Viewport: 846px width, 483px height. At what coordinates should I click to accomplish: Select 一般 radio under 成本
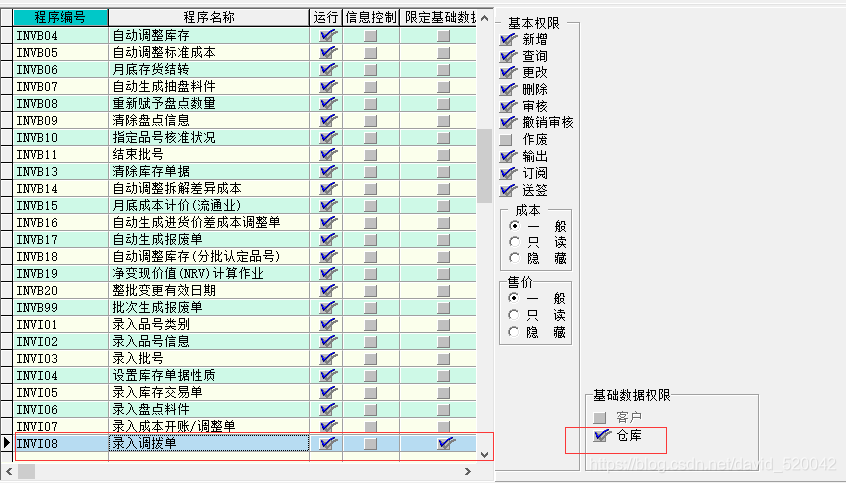pos(514,226)
